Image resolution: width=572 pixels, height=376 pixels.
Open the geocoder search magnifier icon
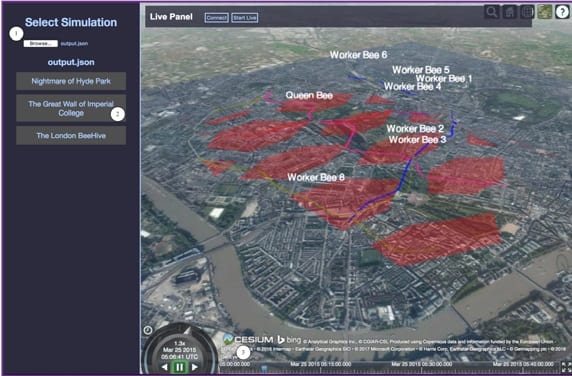492,12
